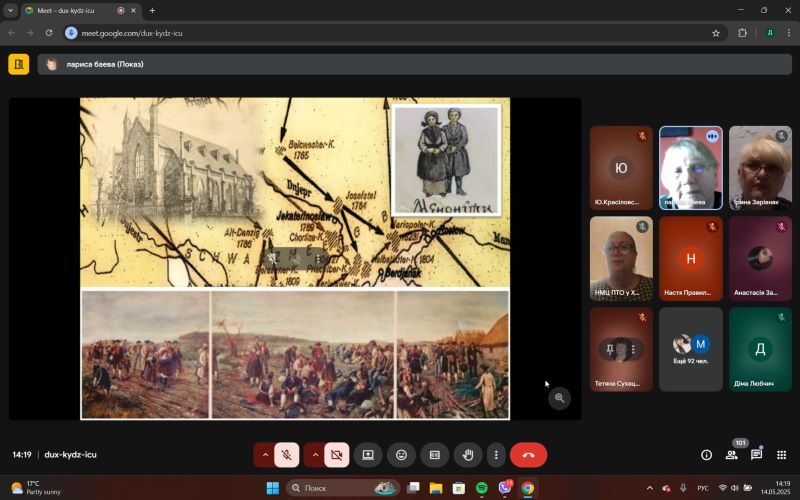Select лариса баева speaker video tile
The image size is (800, 500).
[x=691, y=168]
